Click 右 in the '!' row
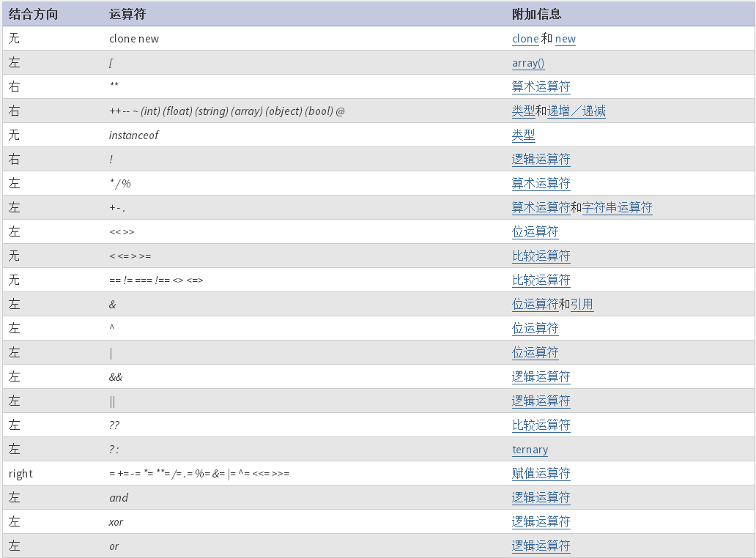The height and width of the screenshot is (558, 756). (x=14, y=159)
